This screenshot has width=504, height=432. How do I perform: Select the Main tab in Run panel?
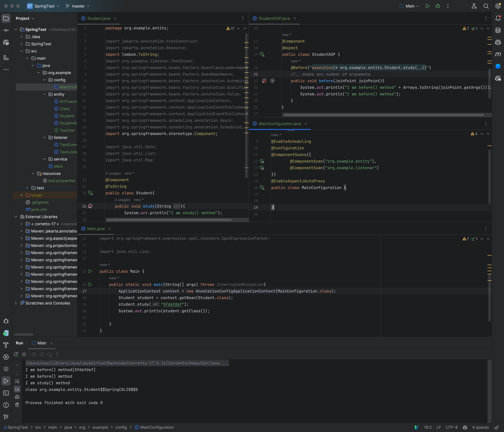coord(42,343)
